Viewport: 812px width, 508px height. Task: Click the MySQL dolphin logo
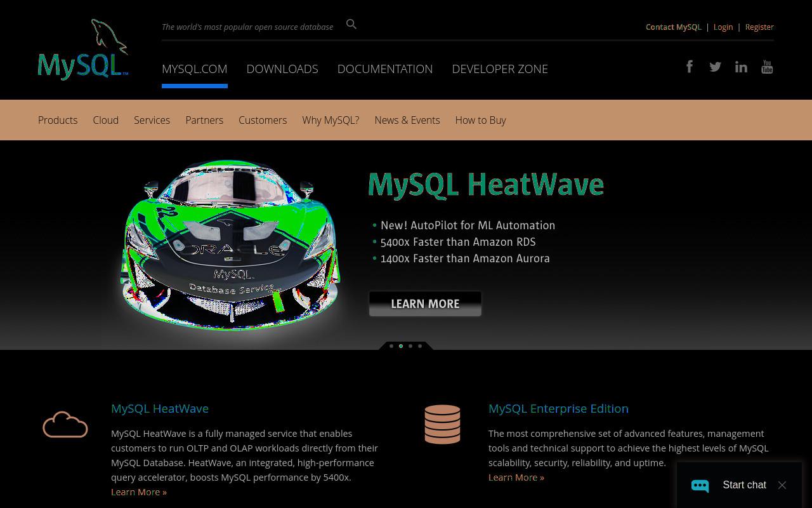click(83, 50)
